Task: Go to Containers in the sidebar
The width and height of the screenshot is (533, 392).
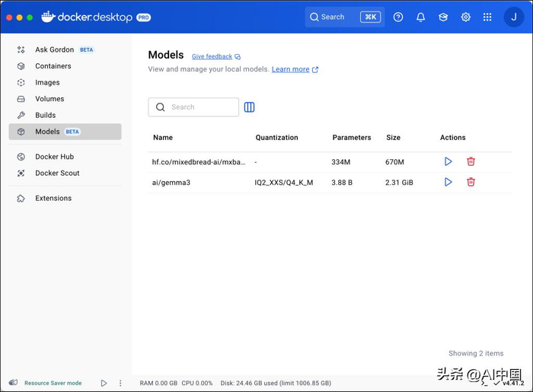Action: [x=53, y=66]
